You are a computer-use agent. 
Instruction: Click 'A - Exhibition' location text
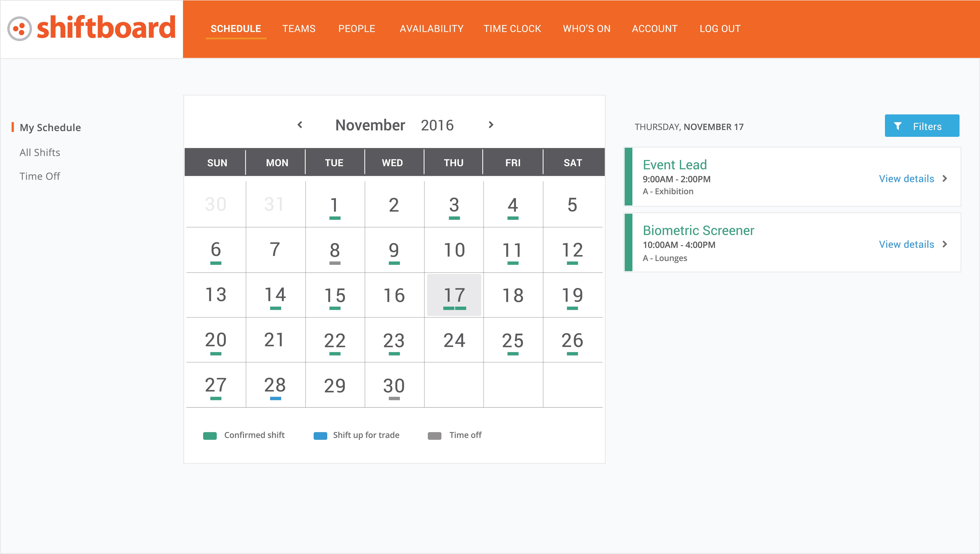(668, 191)
